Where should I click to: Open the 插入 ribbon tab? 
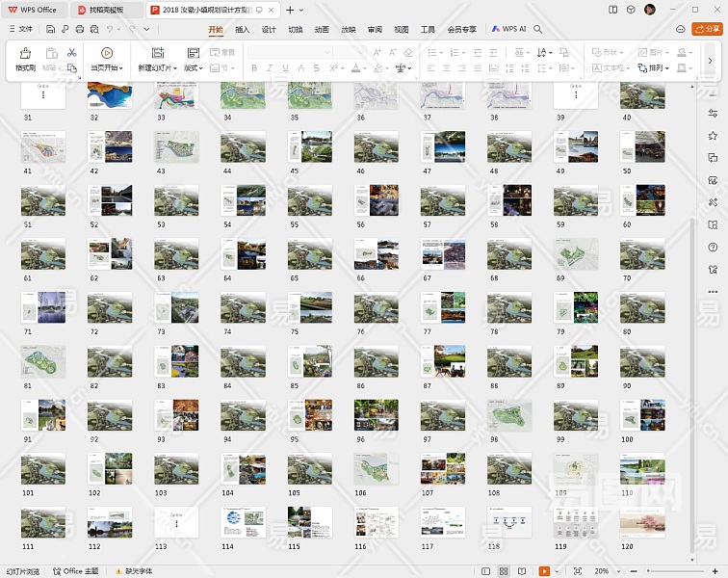[x=243, y=29]
